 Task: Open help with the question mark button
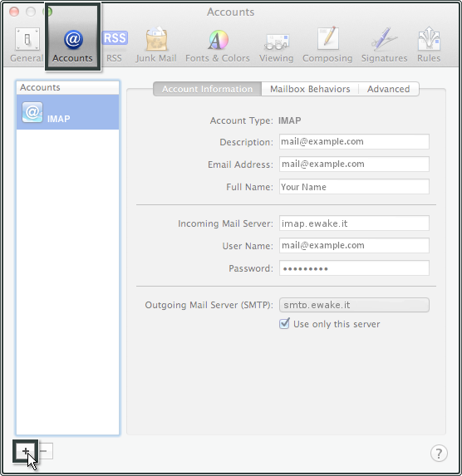(x=439, y=454)
